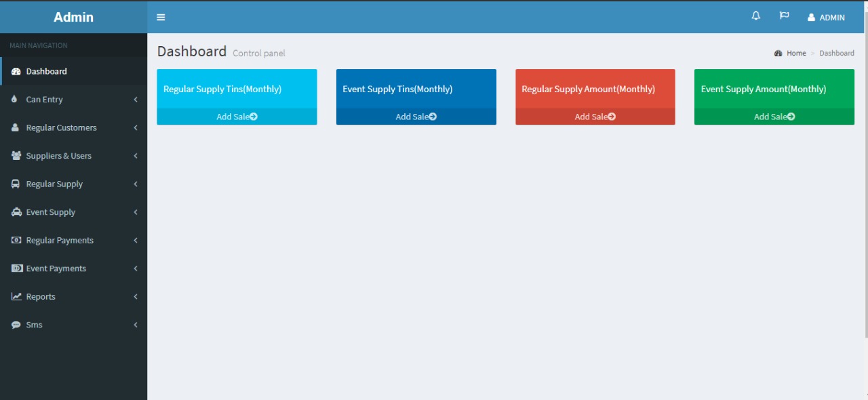Image resolution: width=868 pixels, height=400 pixels.
Task: Select the Can Entry droplet icon
Action: [16, 99]
